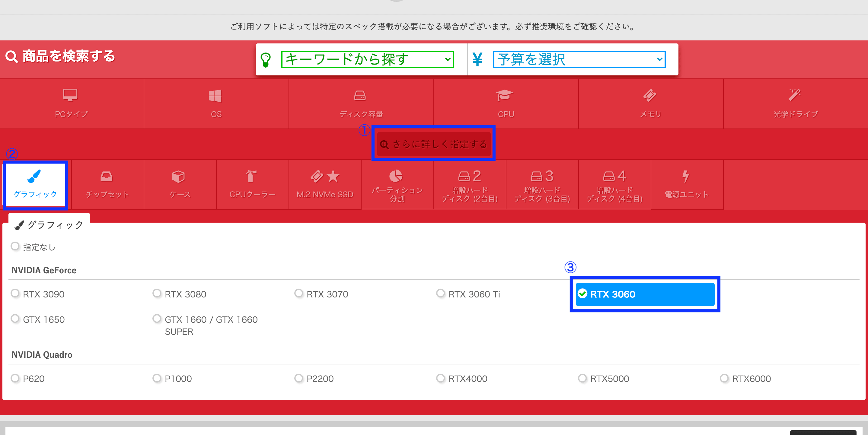Select 指定なし graphics option
868x435 pixels.
[x=15, y=246]
